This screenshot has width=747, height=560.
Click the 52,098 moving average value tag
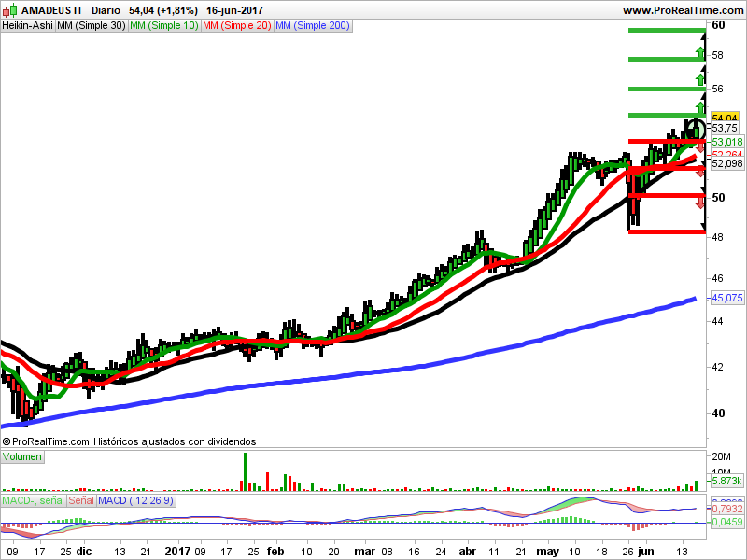[x=726, y=163]
